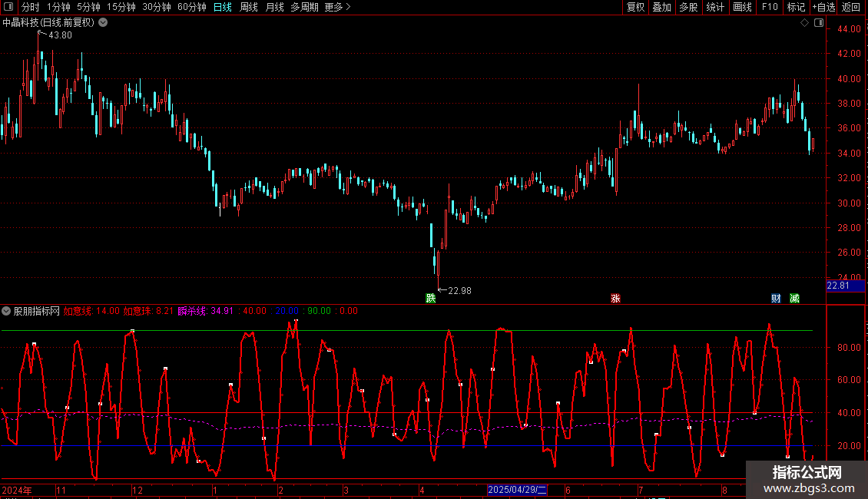The width and height of the screenshot is (868, 499).
Task: Click the 标记 mark button
Action: (796, 7)
